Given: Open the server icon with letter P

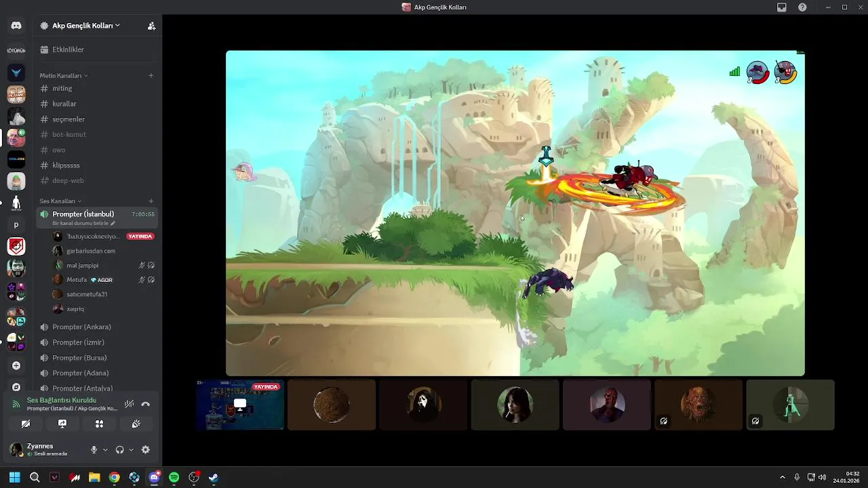Looking at the screenshot, I should tap(16, 225).
